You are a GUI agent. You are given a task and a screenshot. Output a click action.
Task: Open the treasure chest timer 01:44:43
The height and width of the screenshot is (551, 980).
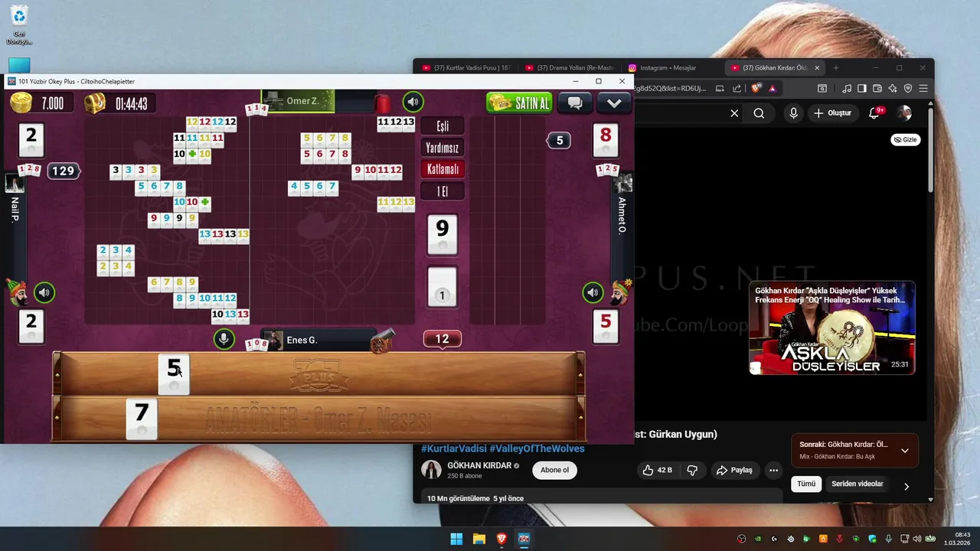(94, 103)
